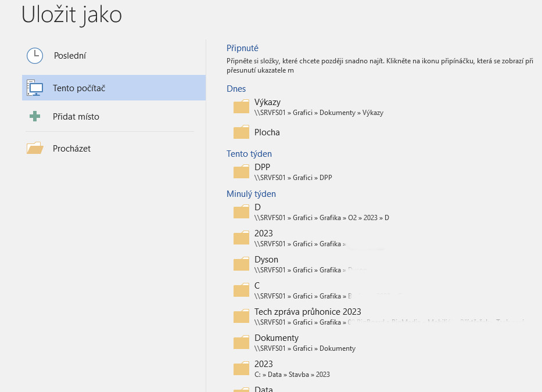Click the folder icon next to Dyson

point(241,264)
